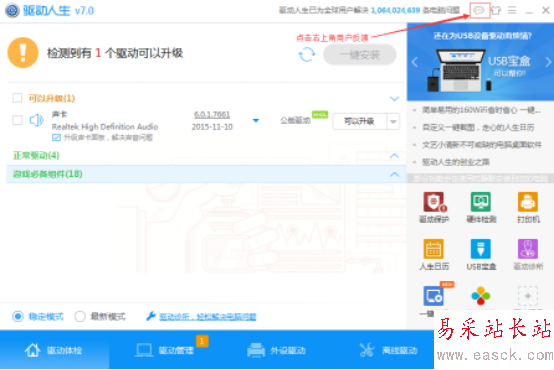Click the 驱动人生 logo icon

(x=12, y=11)
